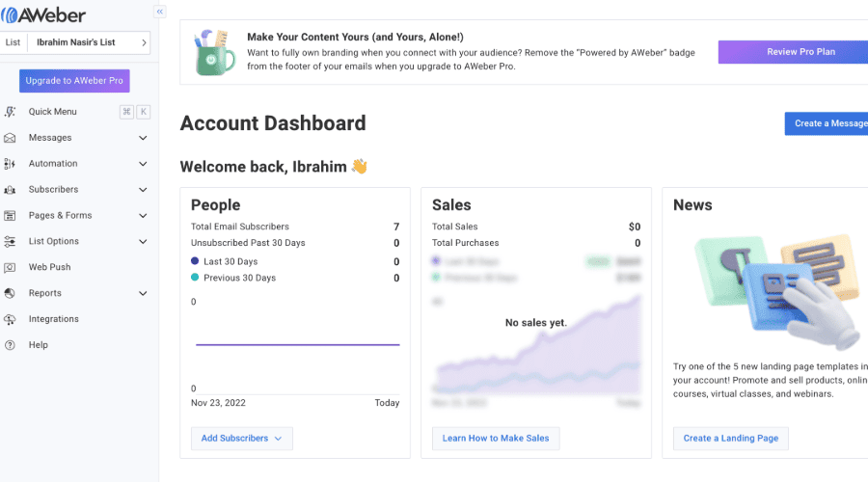Click the Help question mark icon

tap(10, 345)
